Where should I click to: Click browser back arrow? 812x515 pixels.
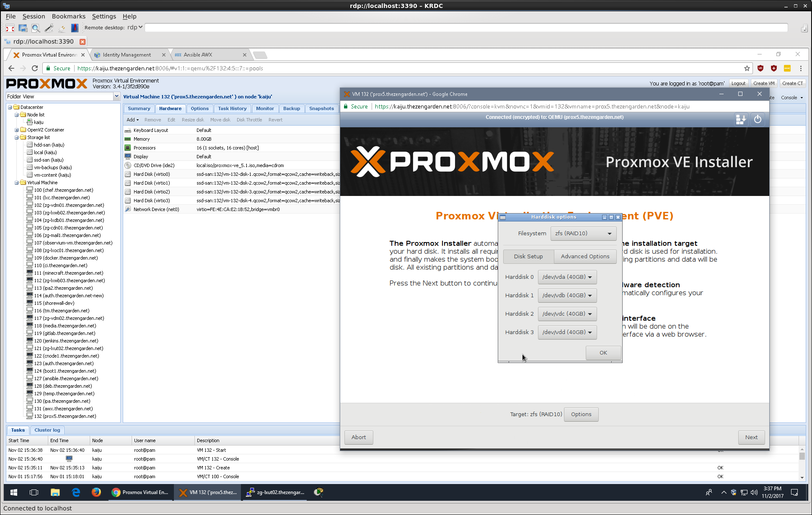click(x=11, y=68)
